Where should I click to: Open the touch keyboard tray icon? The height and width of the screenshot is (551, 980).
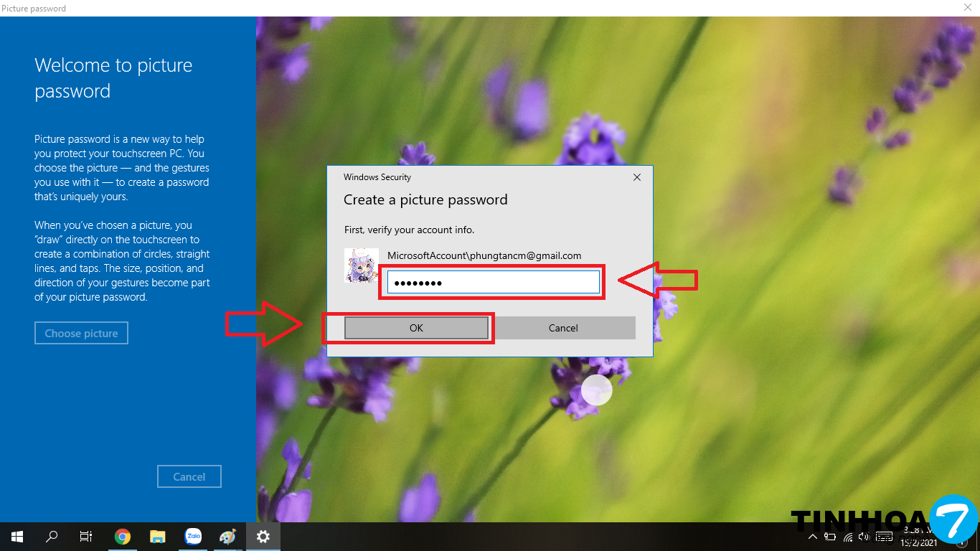884,537
